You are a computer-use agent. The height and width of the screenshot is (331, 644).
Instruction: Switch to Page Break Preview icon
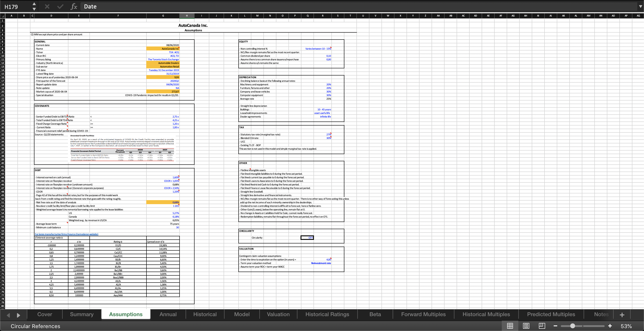(x=542, y=326)
